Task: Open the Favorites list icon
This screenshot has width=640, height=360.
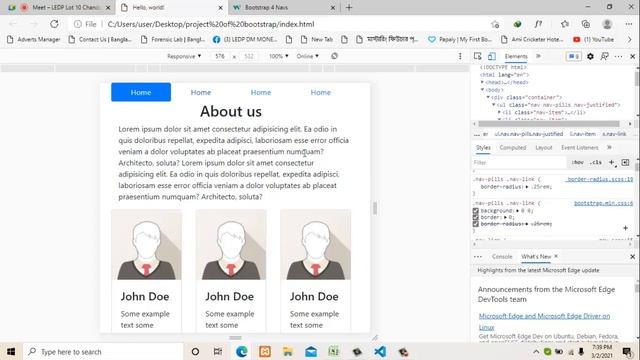Action: pyautogui.click(x=565, y=24)
